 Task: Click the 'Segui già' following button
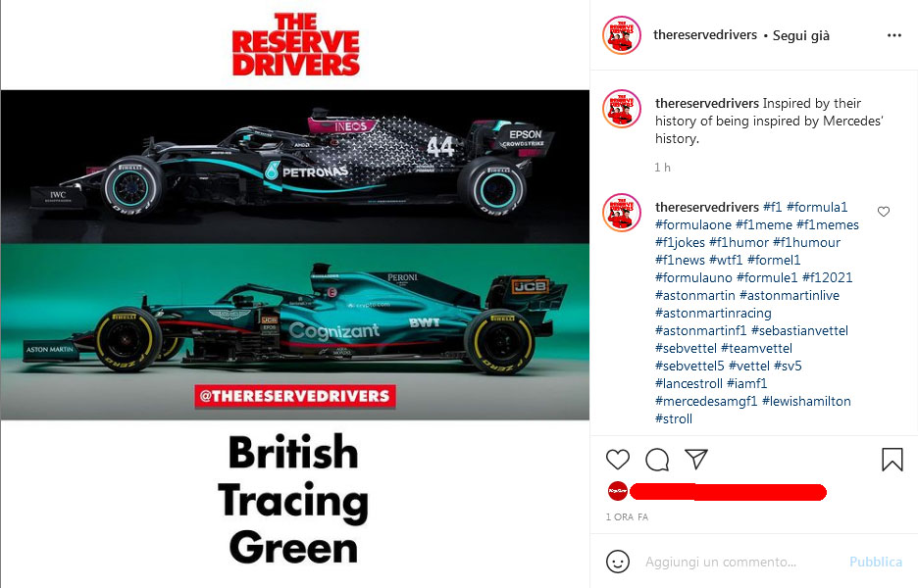801,35
